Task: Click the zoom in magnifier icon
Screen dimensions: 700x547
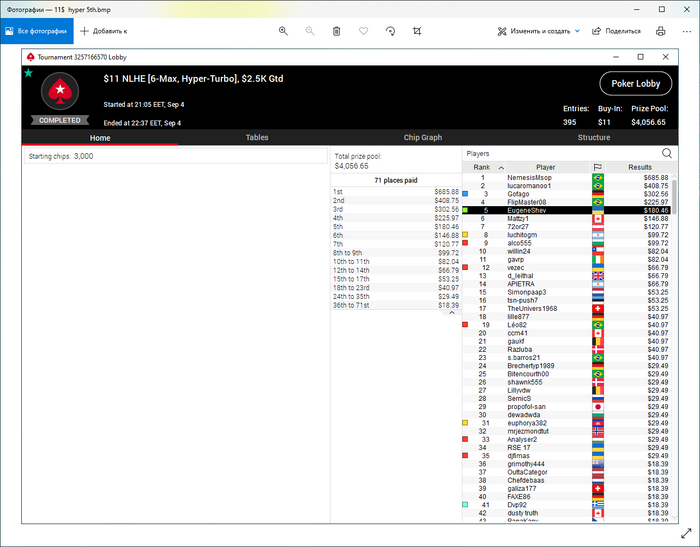Action: coord(283,31)
